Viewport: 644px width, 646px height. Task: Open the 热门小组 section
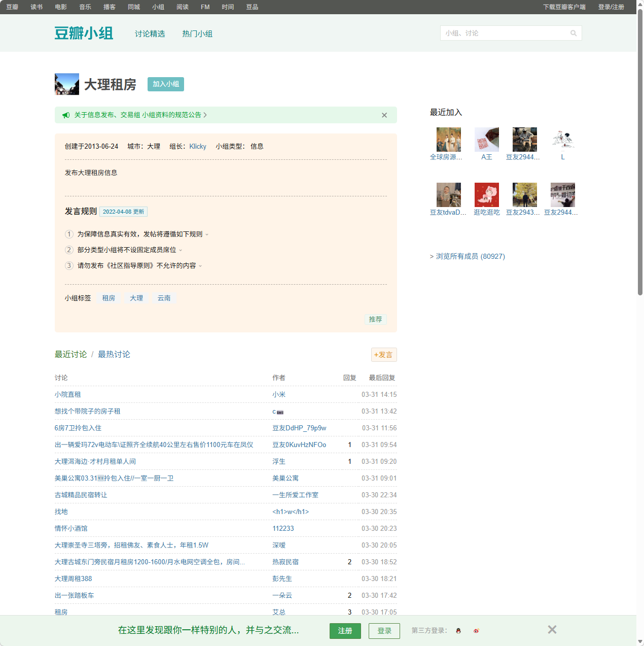(197, 33)
